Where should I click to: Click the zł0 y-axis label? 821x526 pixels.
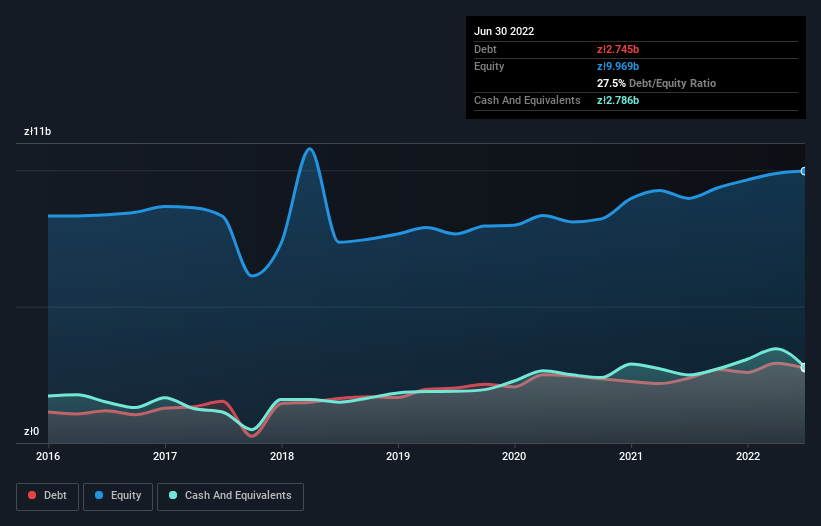pos(31,431)
